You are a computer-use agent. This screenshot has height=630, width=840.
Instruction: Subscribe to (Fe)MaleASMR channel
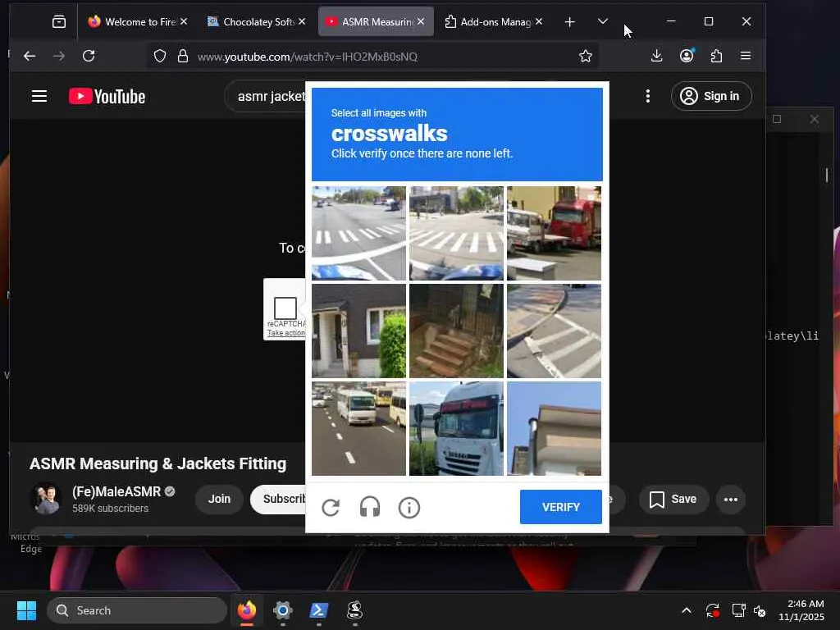(279, 499)
